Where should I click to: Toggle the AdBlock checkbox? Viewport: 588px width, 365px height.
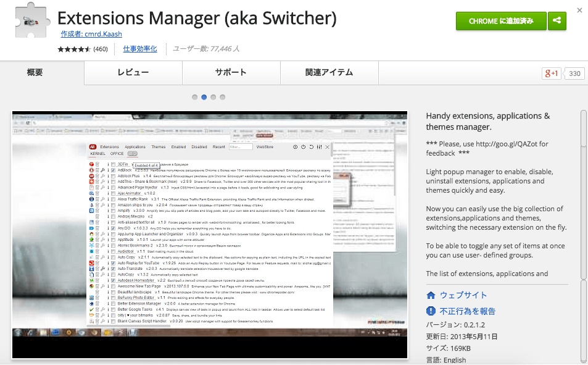[114, 170]
